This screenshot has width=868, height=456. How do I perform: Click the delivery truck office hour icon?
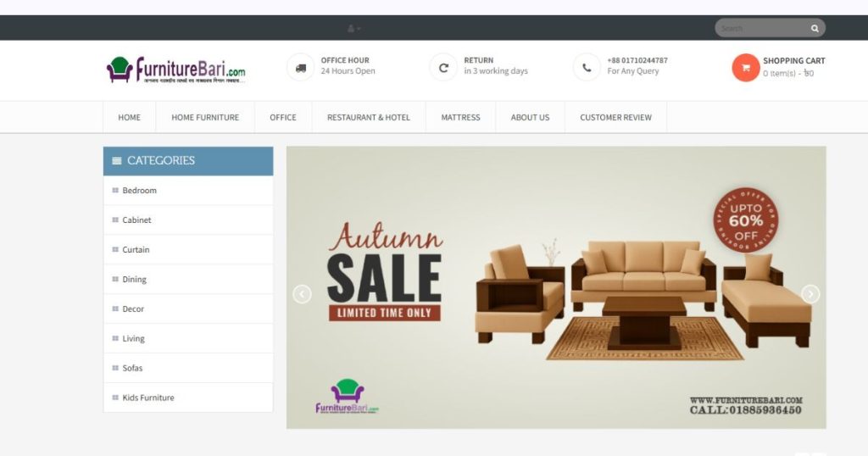(x=301, y=68)
